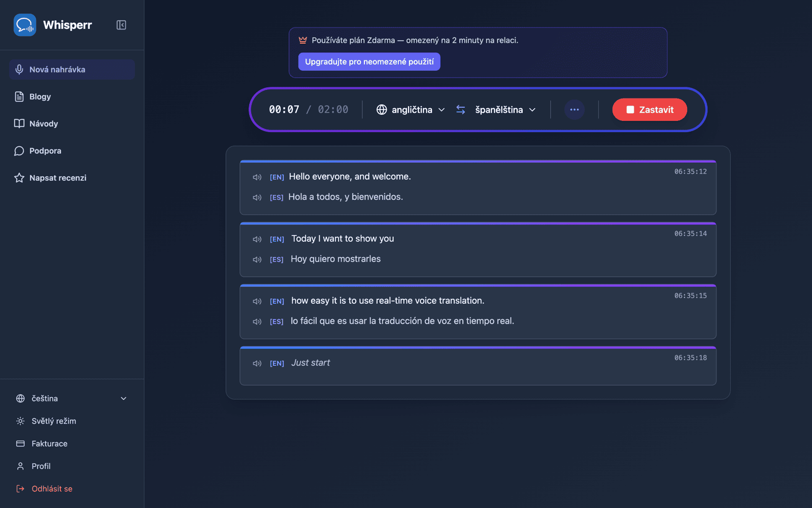Play audio for 'Hola a todos, y bienvenidos.'
812x508 pixels.
tap(257, 198)
